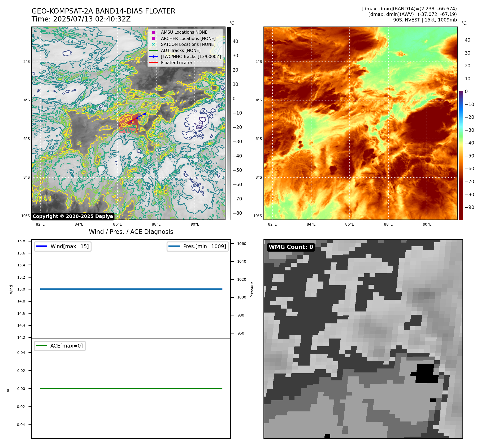
Task: Click the '90°E' label under the right map
Action: 427,224
